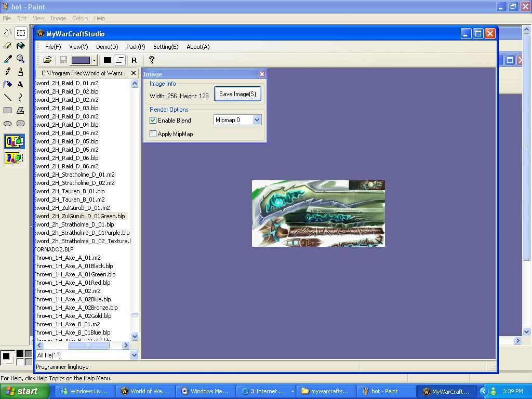The height and width of the screenshot is (399, 532).
Task: Open the Mipmap 0 dropdown
Action: 257,120
